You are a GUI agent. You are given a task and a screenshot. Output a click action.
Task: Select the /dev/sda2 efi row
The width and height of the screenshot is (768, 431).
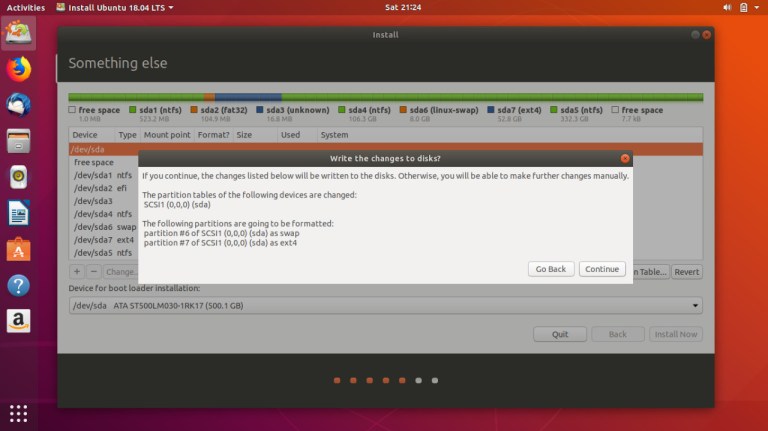click(x=104, y=188)
